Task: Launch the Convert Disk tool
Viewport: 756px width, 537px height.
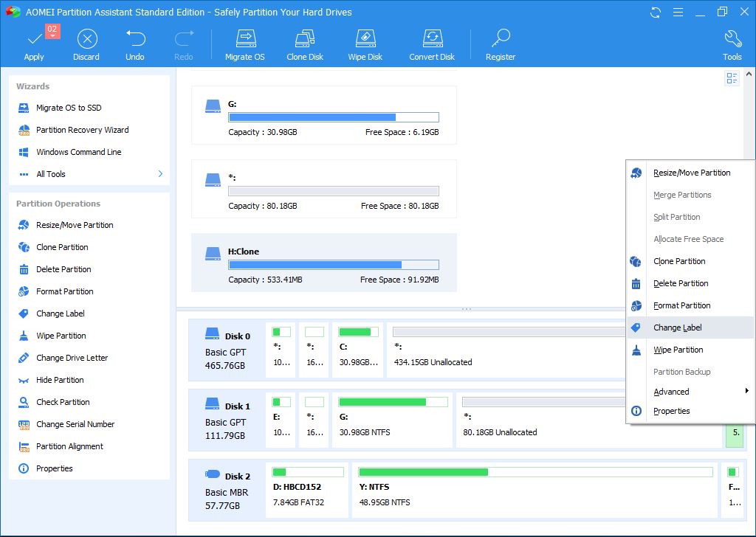Action: click(x=432, y=39)
